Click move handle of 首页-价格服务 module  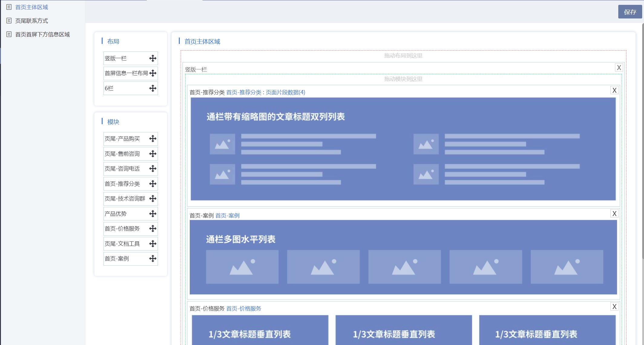[x=153, y=229]
